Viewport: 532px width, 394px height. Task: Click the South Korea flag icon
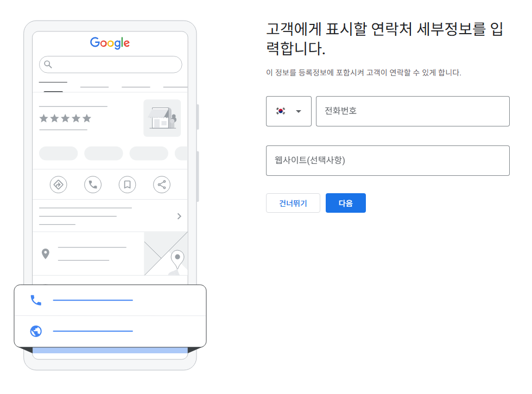[x=281, y=111]
